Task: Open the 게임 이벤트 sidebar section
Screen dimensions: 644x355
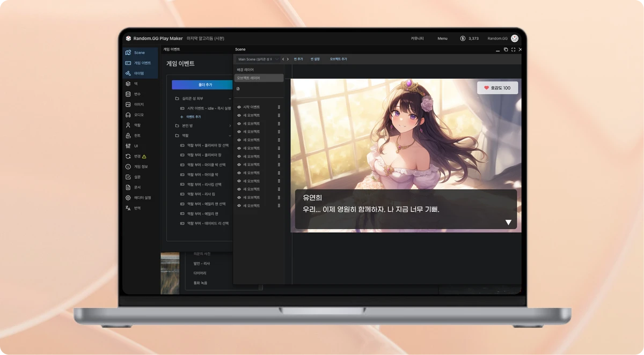Action: pos(140,63)
